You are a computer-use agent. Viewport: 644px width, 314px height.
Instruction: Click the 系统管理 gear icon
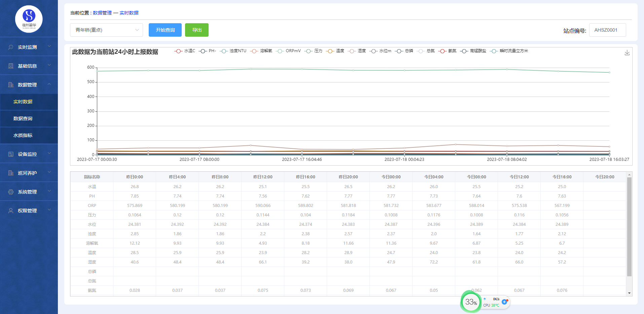[x=11, y=192]
